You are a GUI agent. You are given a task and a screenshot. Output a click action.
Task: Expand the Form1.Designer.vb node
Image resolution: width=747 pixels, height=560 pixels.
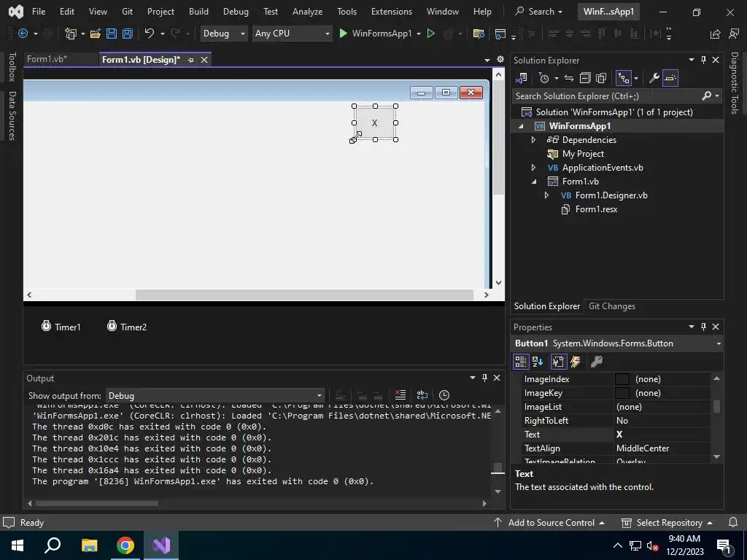coord(546,195)
